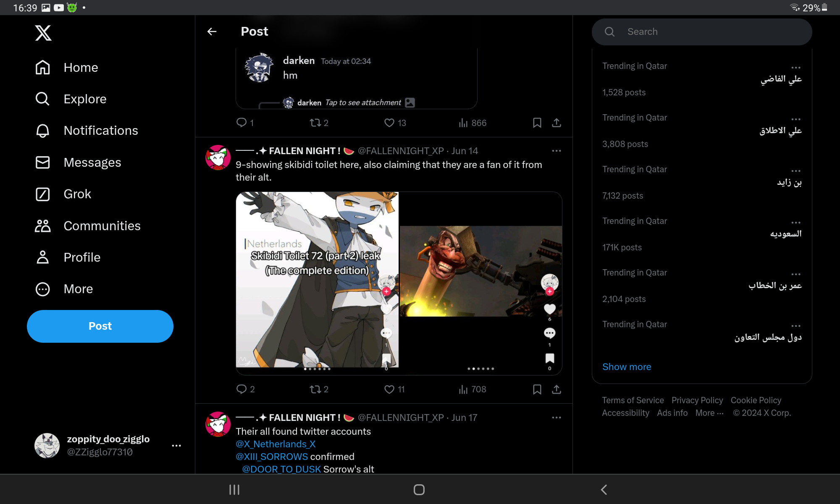Tap Android back navigation button
This screenshot has width=840, height=504.
(x=604, y=490)
